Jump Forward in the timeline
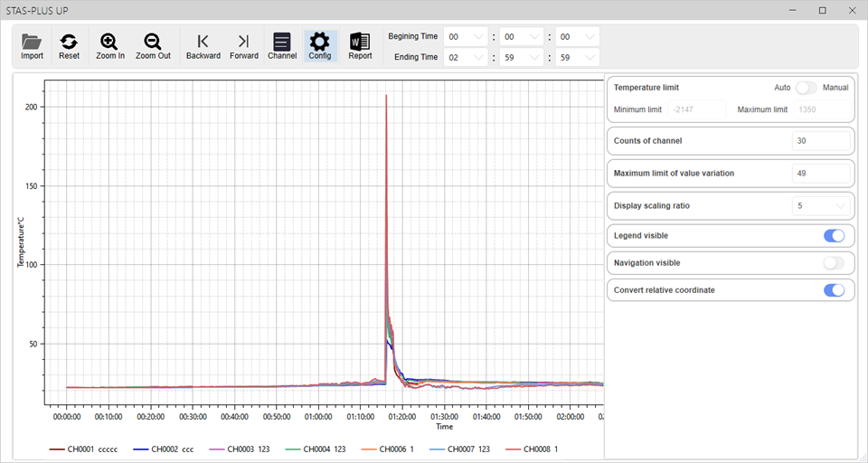The width and height of the screenshot is (868, 463). point(243,46)
